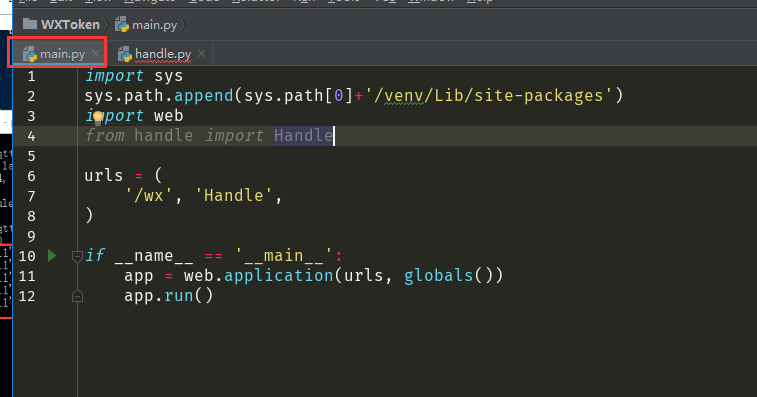The width and height of the screenshot is (757, 397).
Task: Click the highlighted 'Handle' class on line 4
Action: coord(304,136)
